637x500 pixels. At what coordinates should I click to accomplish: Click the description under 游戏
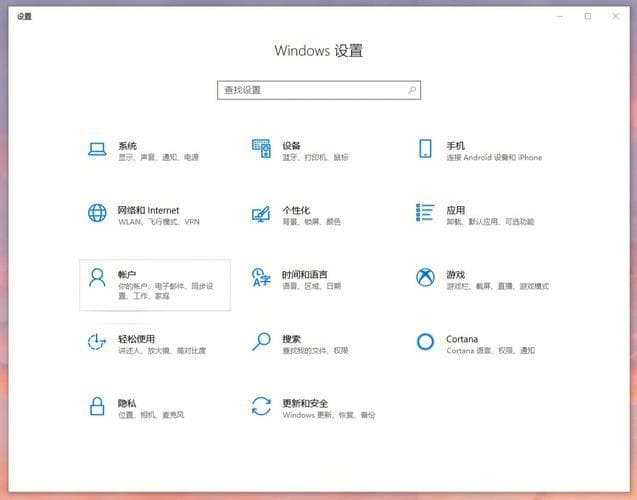point(497,286)
